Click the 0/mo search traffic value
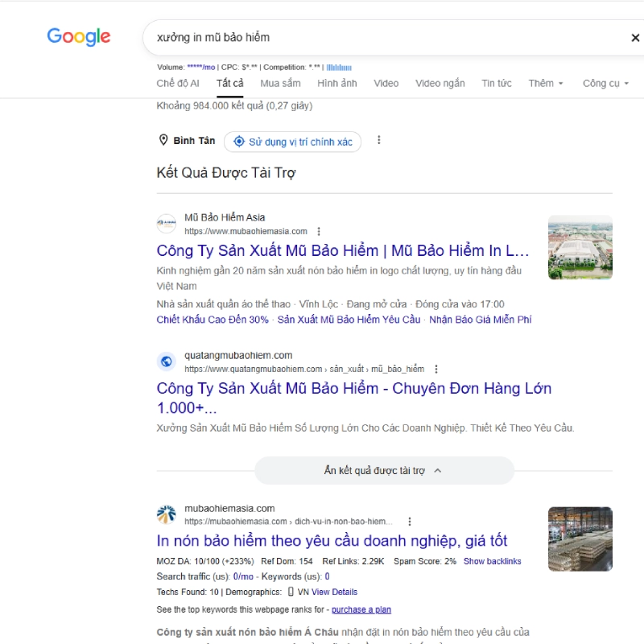Screen dimensions: 644x644 click(x=243, y=576)
